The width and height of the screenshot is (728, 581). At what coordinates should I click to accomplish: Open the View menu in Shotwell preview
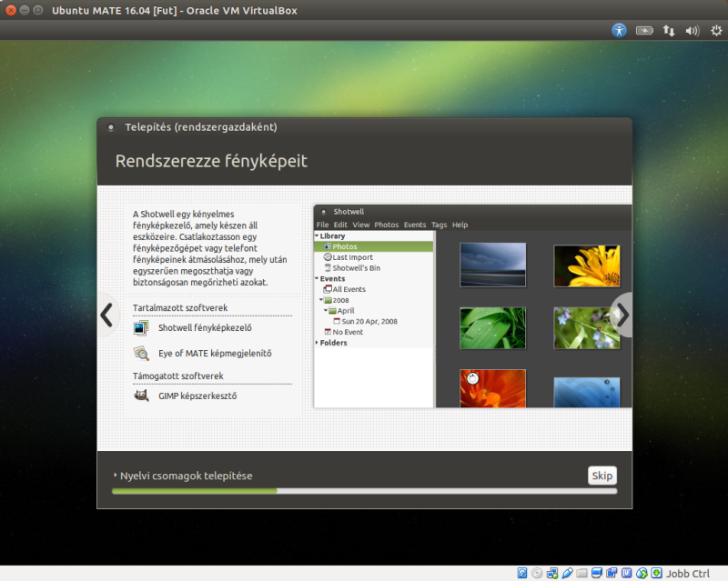click(x=360, y=225)
